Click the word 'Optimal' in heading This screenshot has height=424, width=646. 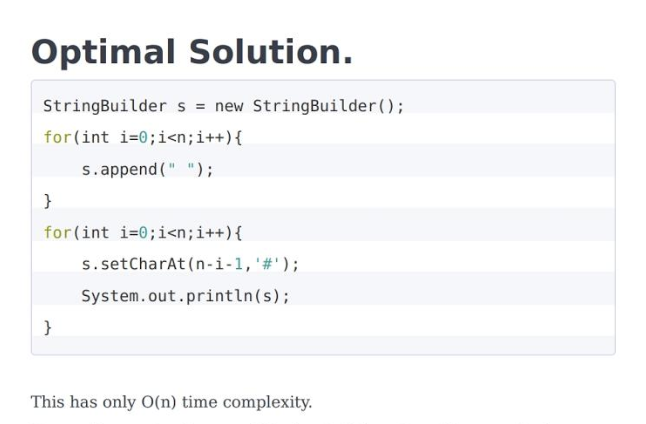pos(103,54)
